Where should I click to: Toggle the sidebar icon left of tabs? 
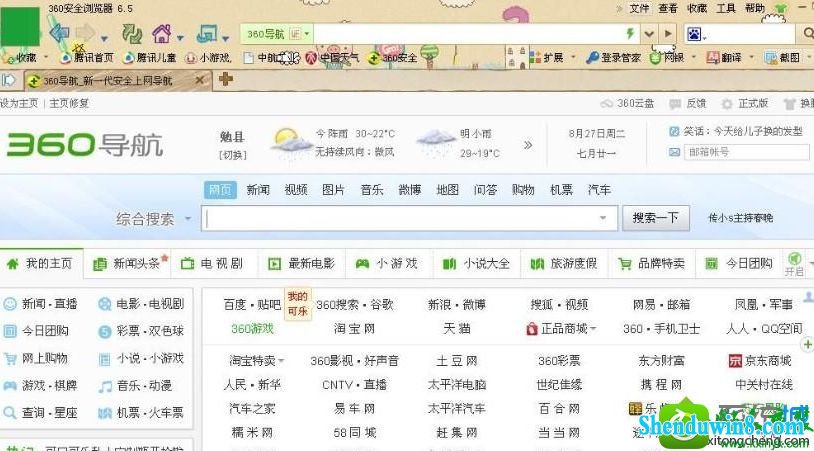point(8,80)
